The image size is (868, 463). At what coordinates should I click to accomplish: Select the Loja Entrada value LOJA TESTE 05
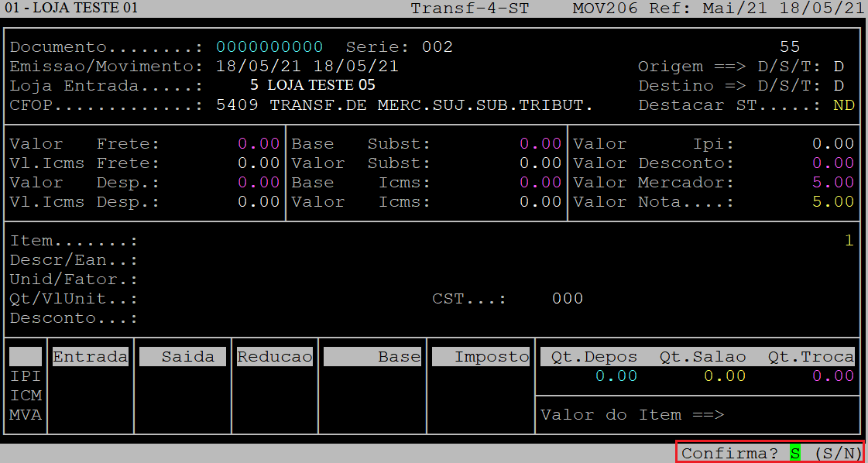pos(321,85)
